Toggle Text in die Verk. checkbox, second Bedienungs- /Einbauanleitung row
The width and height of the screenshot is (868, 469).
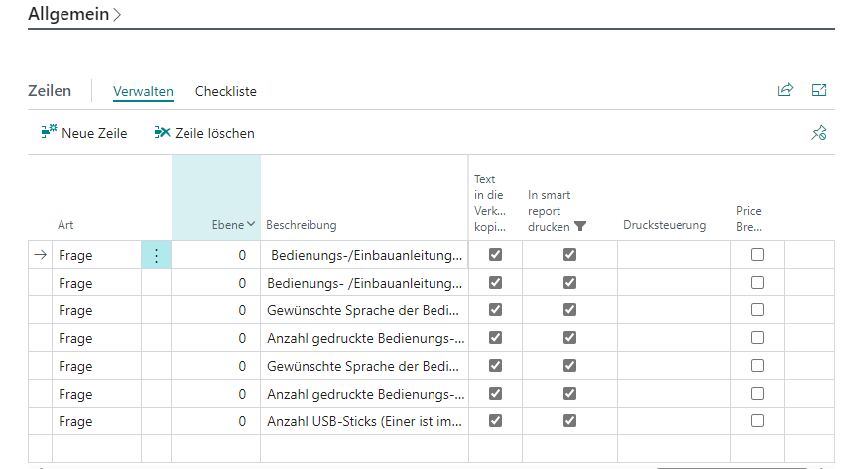pos(495,282)
